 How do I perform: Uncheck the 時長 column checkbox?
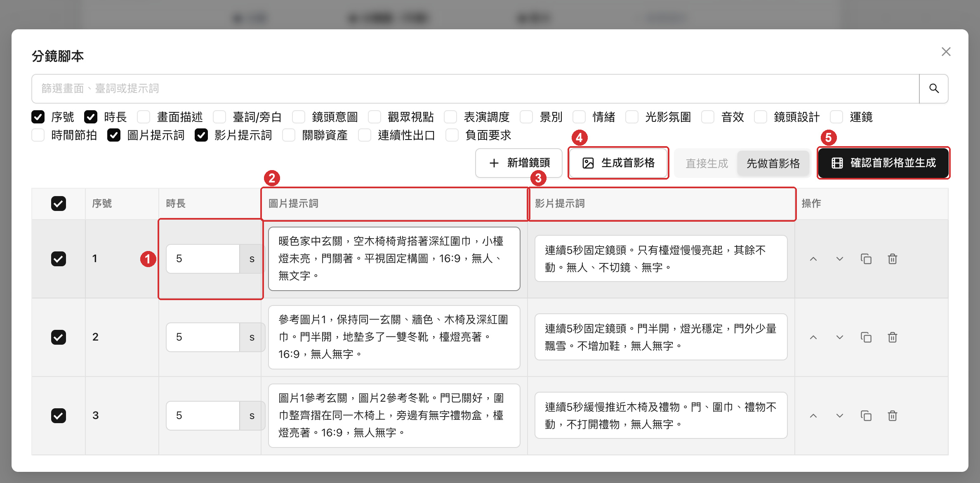tap(91, 117)
